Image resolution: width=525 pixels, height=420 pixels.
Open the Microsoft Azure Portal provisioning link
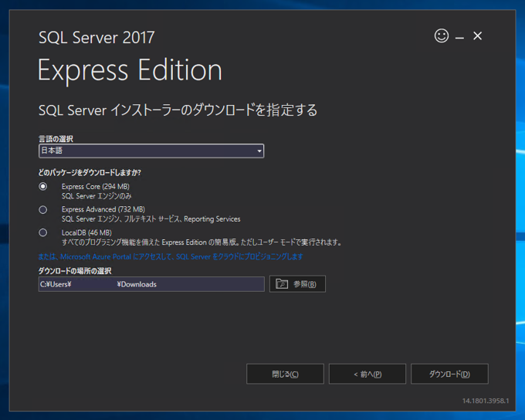point(171,256)
